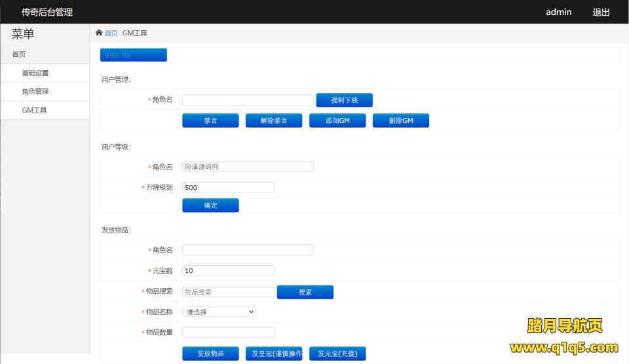Viewport: 629px width, 364px height.
Task: Click the 物品搜索 text input
Action: pyautogui.click(x=228, y=292)
